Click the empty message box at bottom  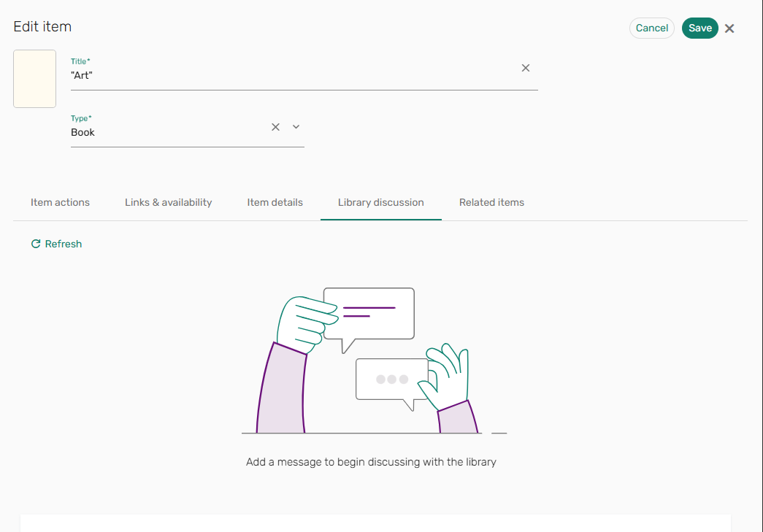coord(375,523)
